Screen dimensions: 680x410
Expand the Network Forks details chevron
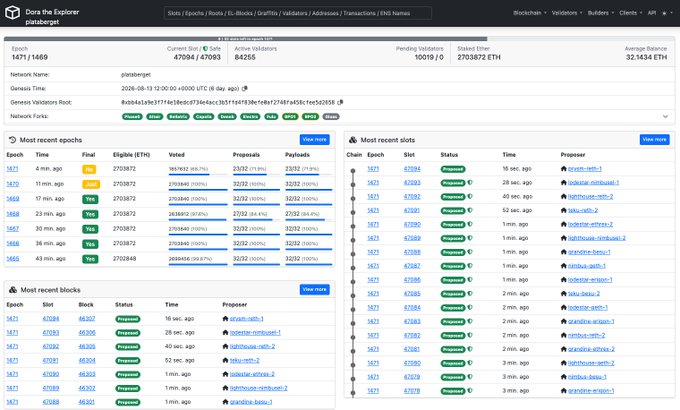(x=665, y=116)
